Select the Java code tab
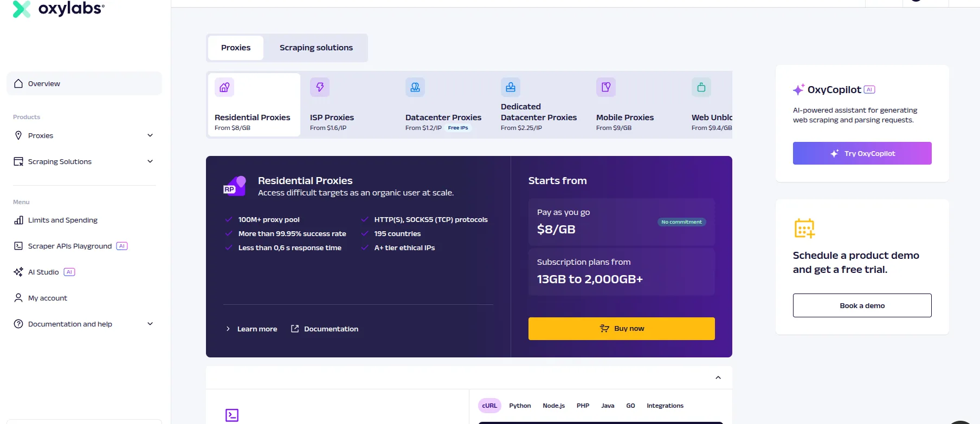 click(608, 406)
